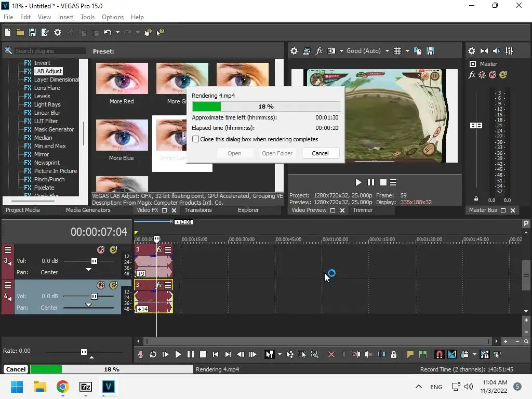This screenshot has width=532, height=399.
Task: Open Video Output FX in preview toolbar
Action: point(319,51)
